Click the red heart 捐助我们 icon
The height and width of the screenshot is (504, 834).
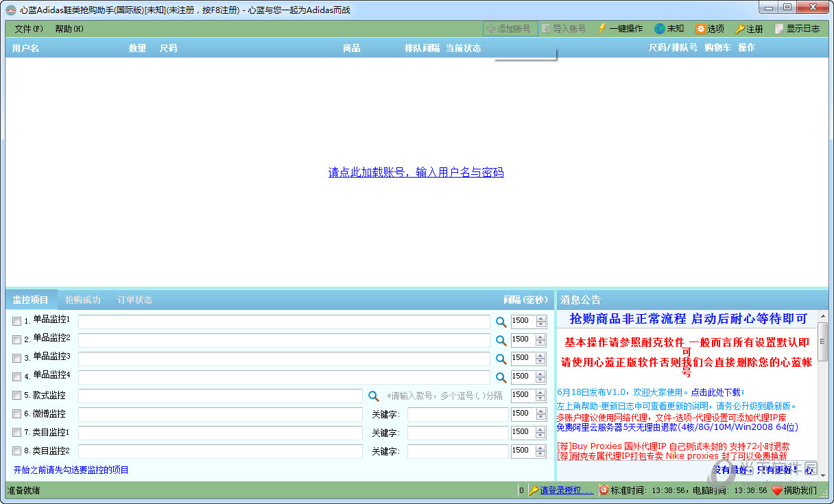777,490
